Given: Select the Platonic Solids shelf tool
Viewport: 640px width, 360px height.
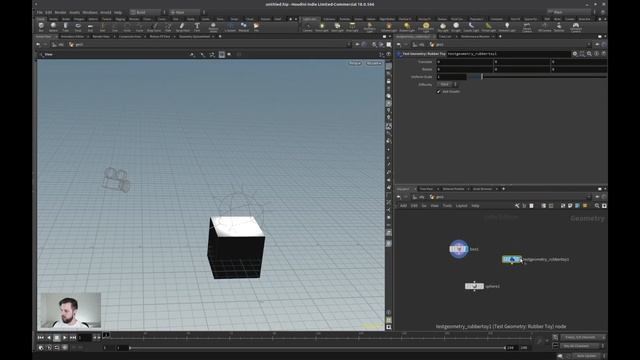Looking at the screenshot, I should point(213,27).
